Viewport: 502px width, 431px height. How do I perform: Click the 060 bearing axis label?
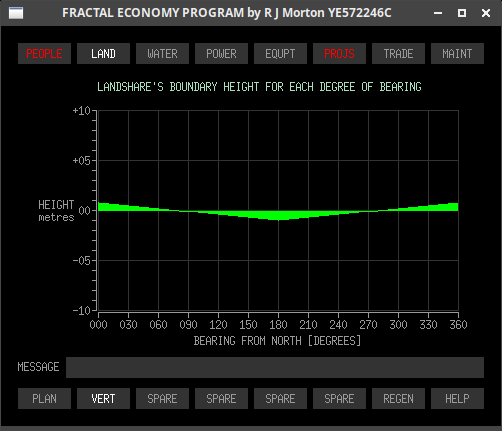click(159, 325)
